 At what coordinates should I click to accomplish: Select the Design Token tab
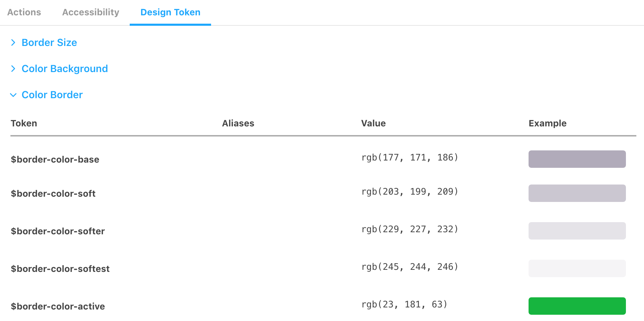pyautogui.click(x=170, y=12)
